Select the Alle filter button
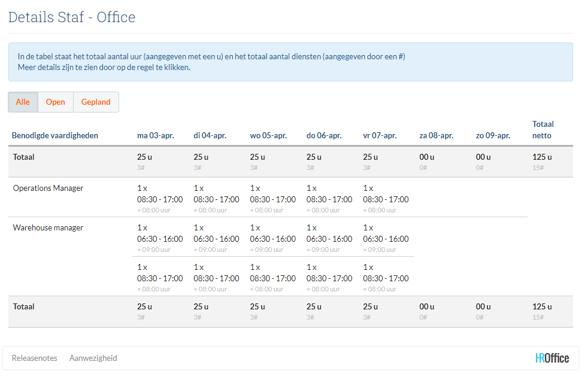This screenshot has width=588, height=386. pyautogui.click(x=23, y=102)
